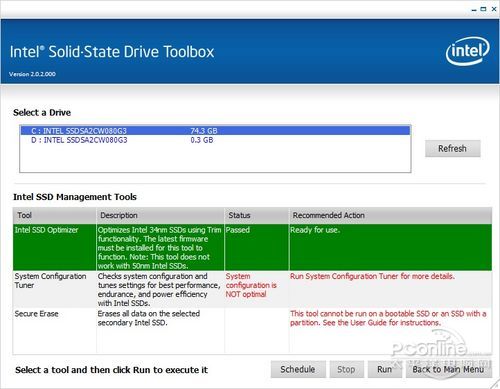Click the 'Ready for use.' recommended action
500x389 pixels.
click(x=315, y=230)
